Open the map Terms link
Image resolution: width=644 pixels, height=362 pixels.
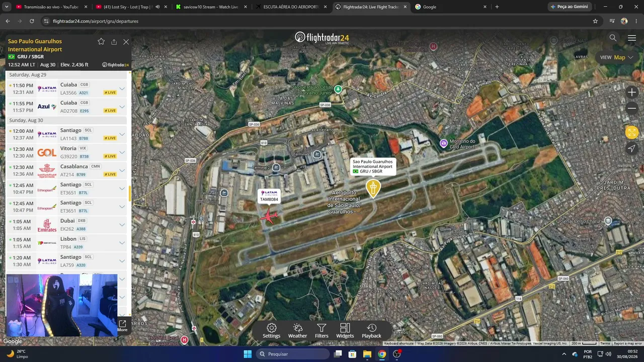click(605, 343)
